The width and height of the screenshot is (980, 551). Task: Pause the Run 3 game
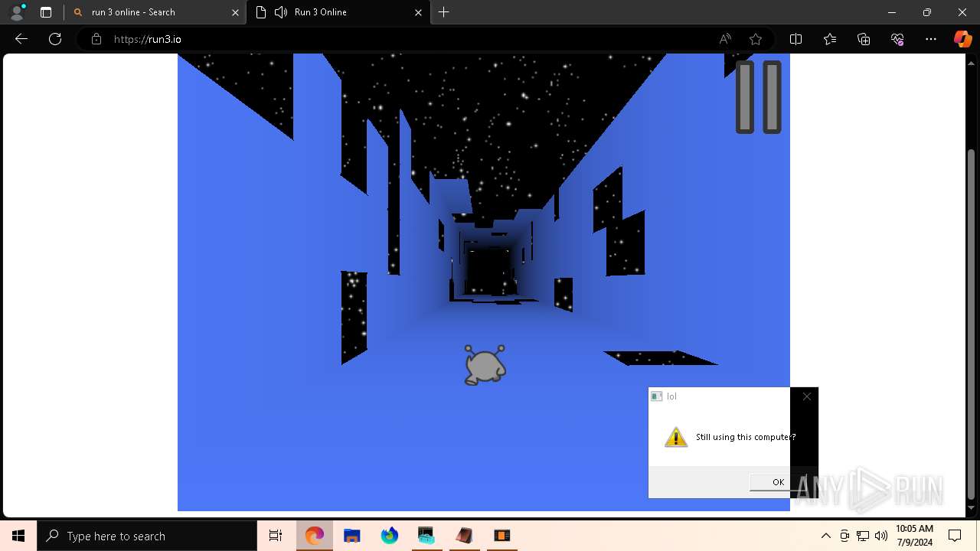[759, 97]
